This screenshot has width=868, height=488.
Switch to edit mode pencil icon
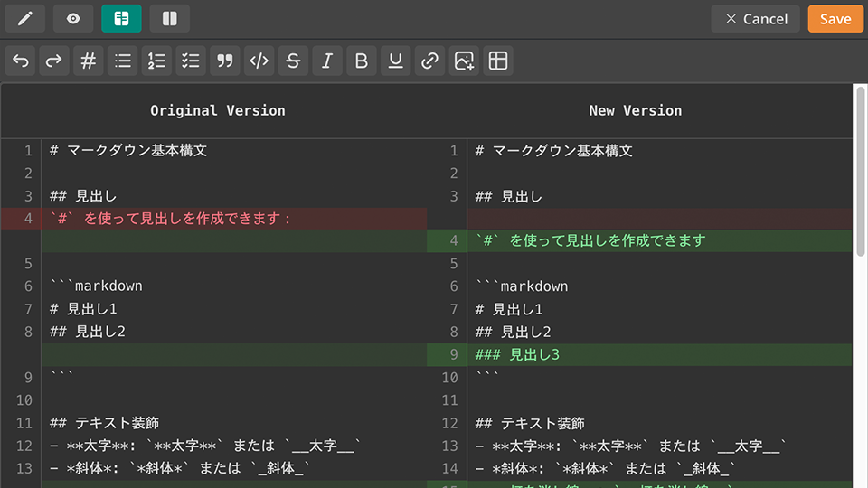pos(25,19)
